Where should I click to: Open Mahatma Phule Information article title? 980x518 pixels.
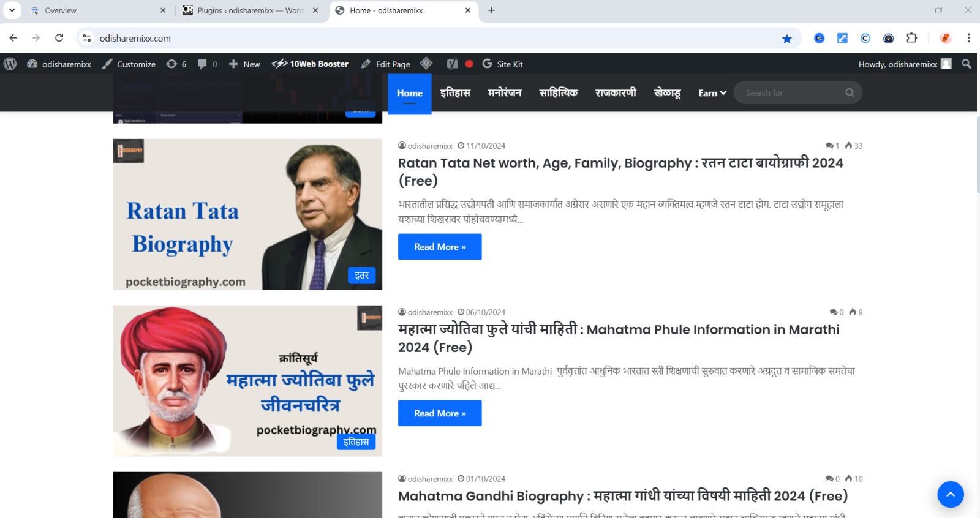click(x=619, y=338)
